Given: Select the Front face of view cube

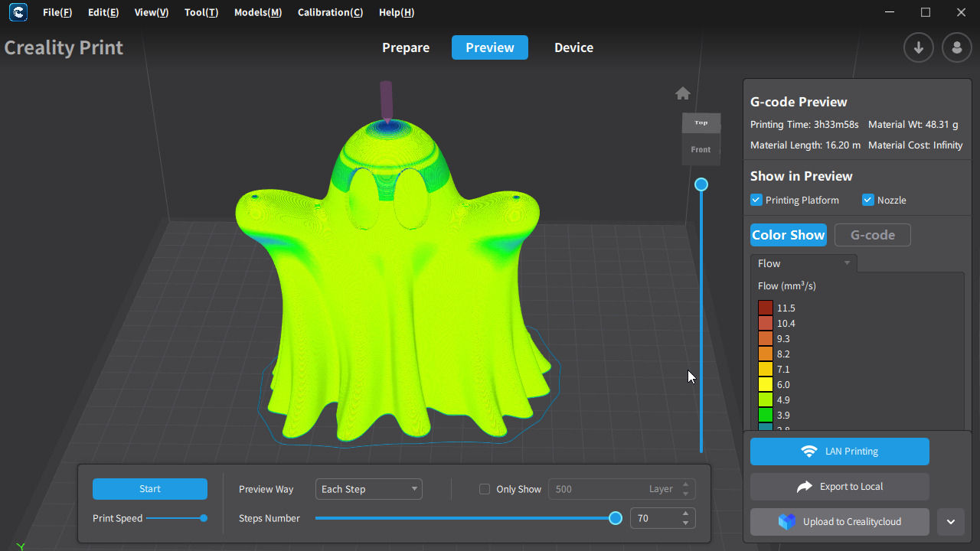Looking at the screenshot, I should click(x=701, y=150).
